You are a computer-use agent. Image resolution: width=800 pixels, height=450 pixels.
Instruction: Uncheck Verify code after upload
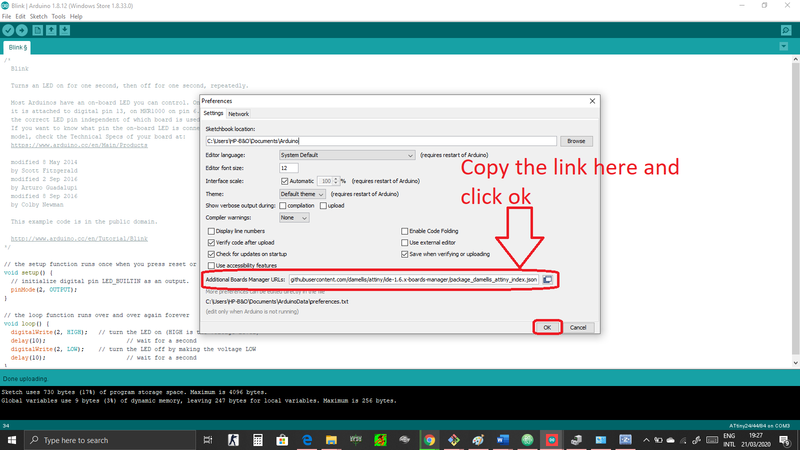click(x=211, y=243)
